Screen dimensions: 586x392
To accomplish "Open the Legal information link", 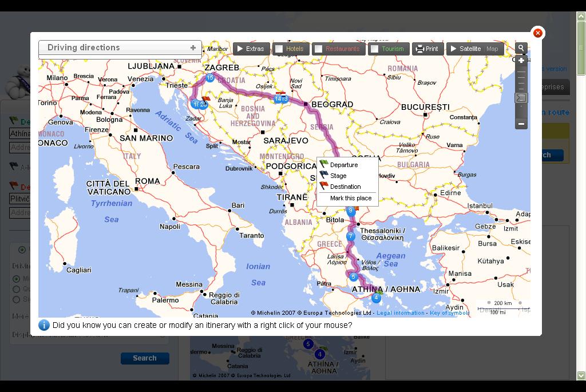I will tap(400, 313).
